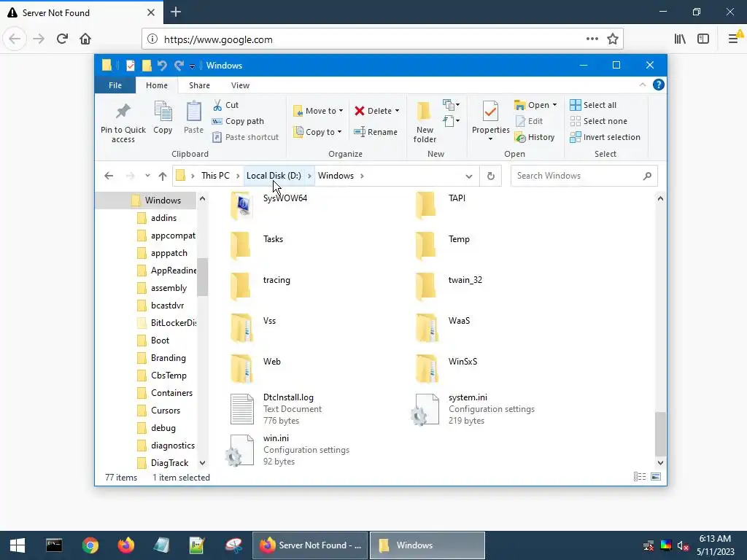747x560 pixels.
Task: Expand address bar history dropdown
Action: click(x=469, y=176)
